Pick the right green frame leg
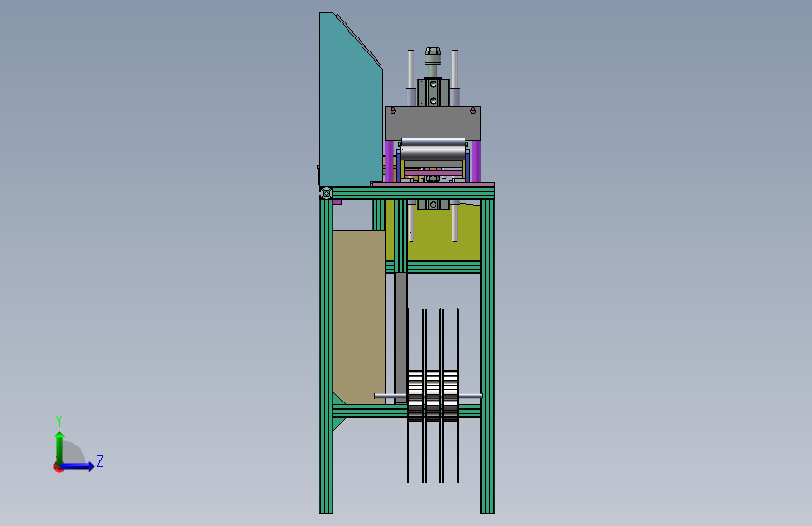Image resolution: width=812 pixels, height=526 pixels. (x=487, y=357)
